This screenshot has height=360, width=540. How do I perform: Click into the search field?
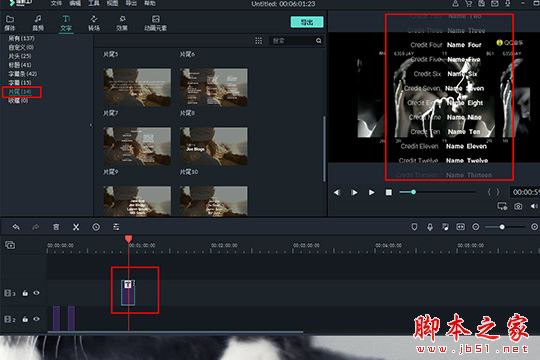pyautogui.click(x=292, y=41)
